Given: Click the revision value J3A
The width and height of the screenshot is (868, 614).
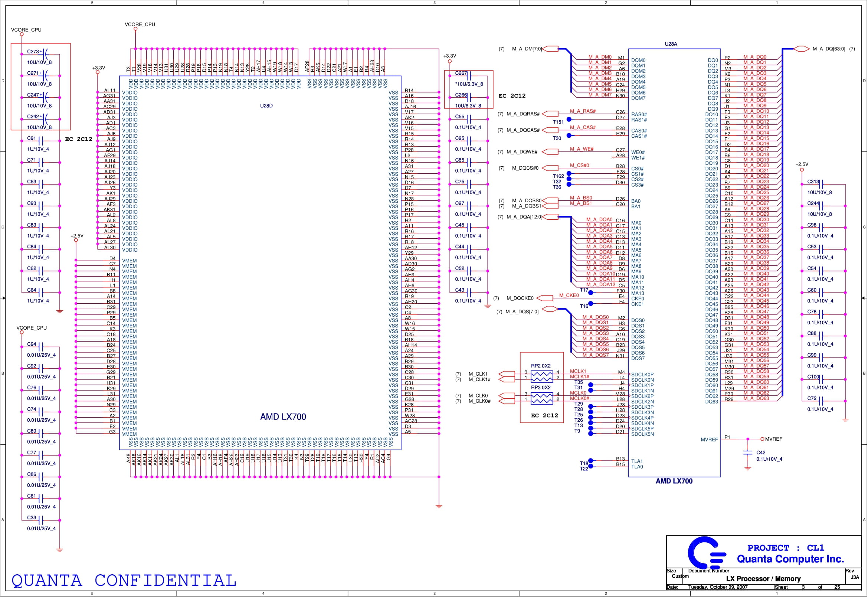Looking at the screenshot, I should pyautogui.click(x=855, y=577).
